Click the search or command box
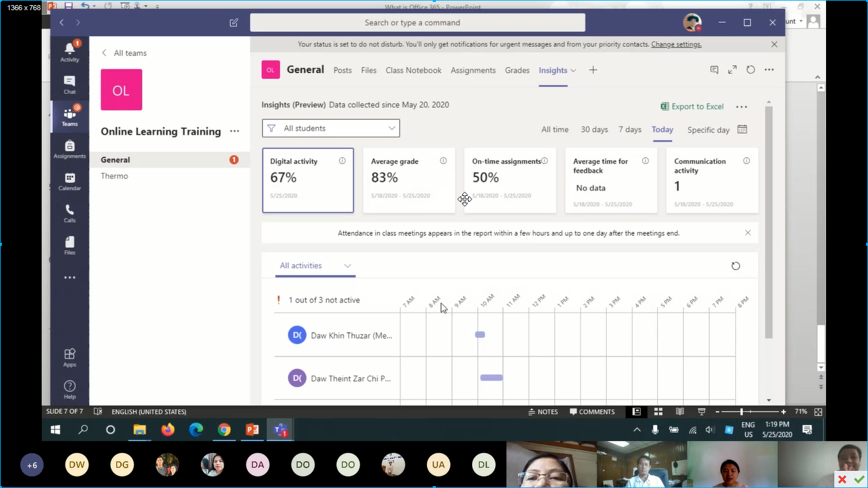This screenshot has width=868, height=488. [x=417, y=22]
